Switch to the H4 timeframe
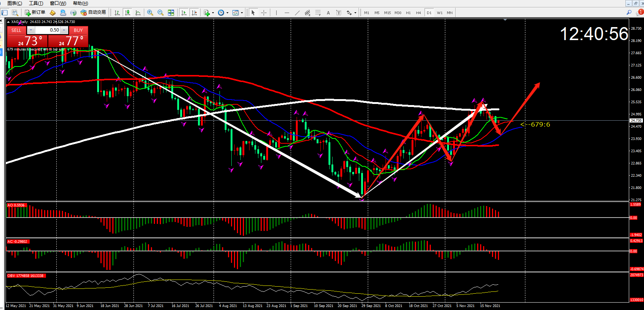The image size is (644, 310). pyautogui.click(x=418, y=13)
